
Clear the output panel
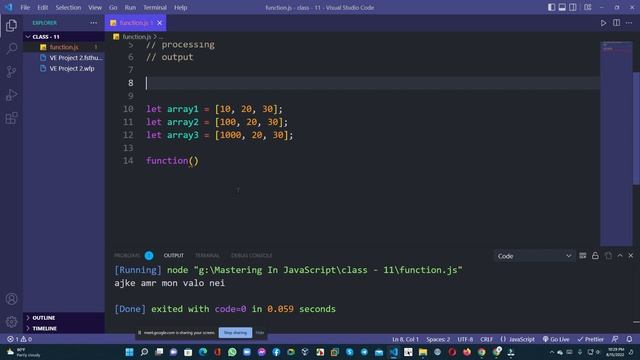582,256
